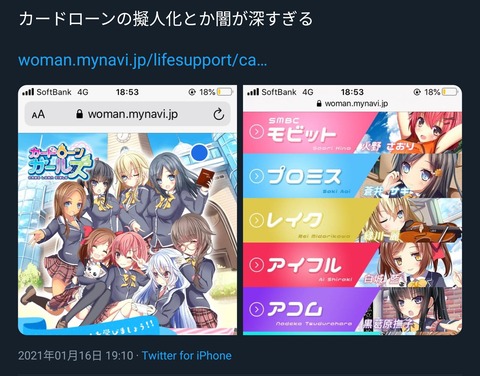Screen dimensions: 480x376
Task: Click the circle arrow beside アイフル
Action: pyautogui.click(x=256, y=265)
